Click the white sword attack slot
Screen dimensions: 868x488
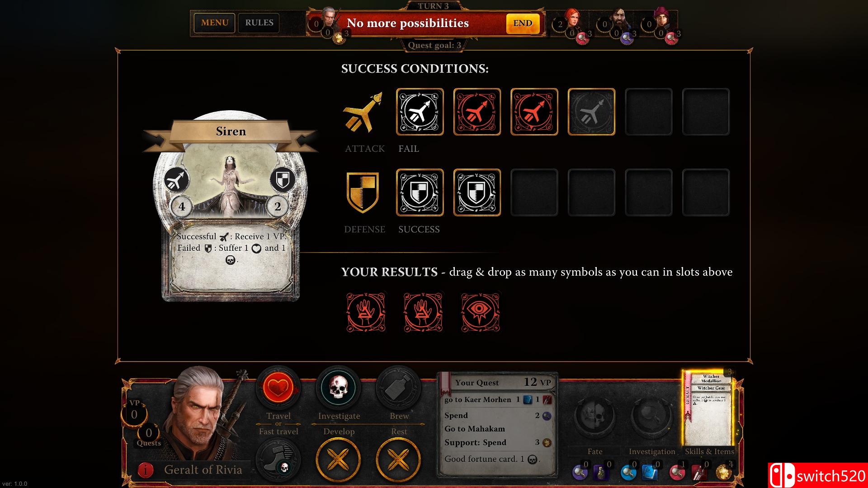(420, 112)
